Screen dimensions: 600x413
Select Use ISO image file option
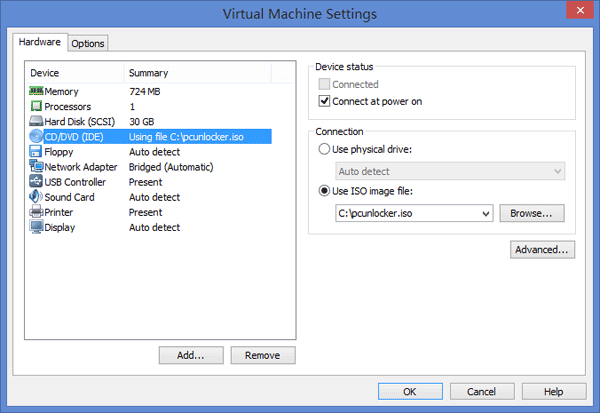tap(324, 192)
